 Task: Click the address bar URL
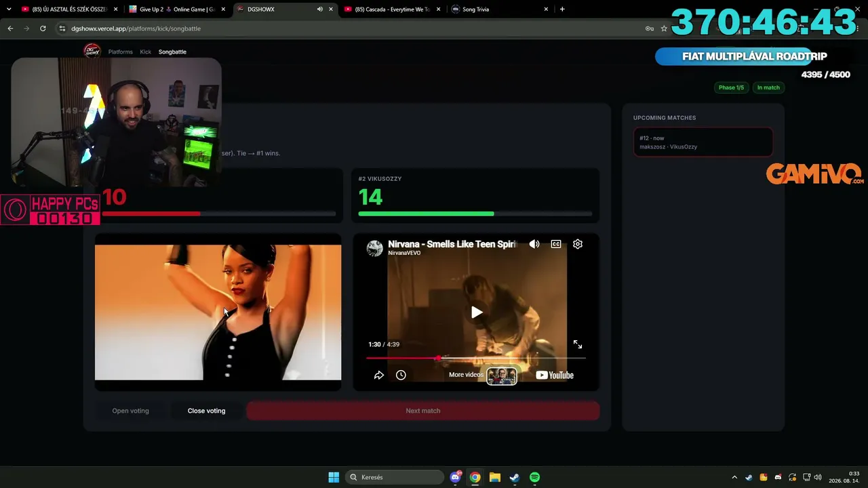136,28
